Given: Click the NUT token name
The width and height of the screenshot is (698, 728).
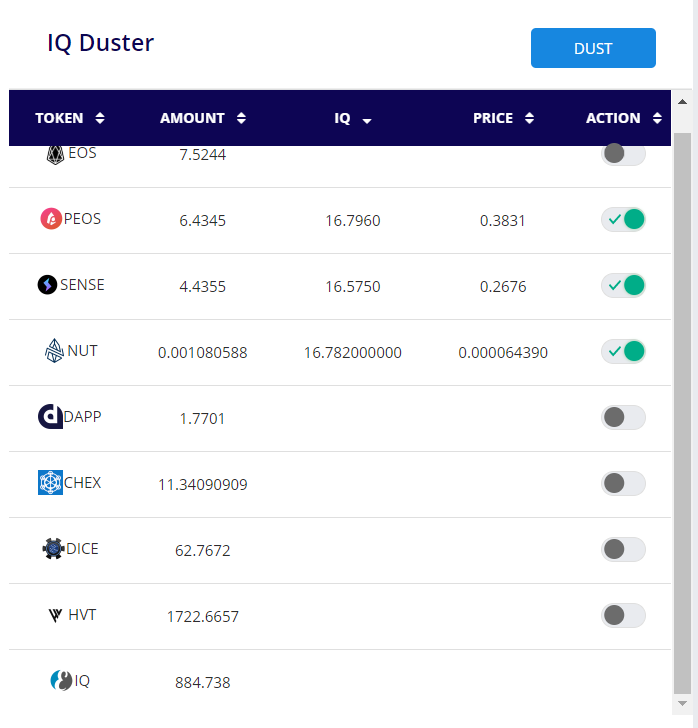Looking at the screenshot, I should pyautogui.click(x=82, y=351).
